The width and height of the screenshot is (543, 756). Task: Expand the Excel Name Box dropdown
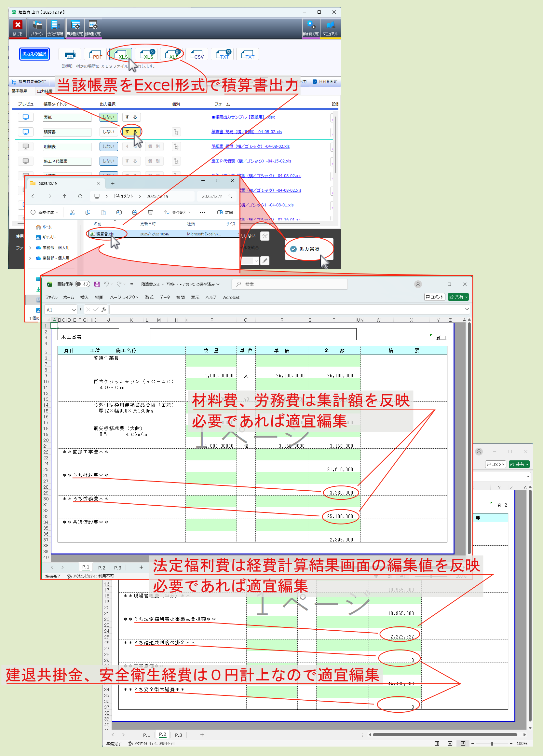[74, 310]
